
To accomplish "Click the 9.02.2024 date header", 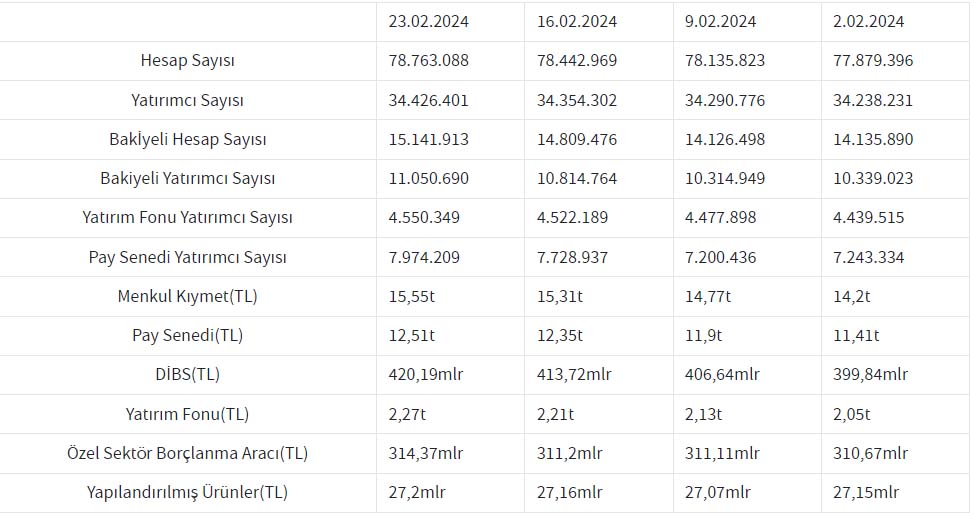I will tap(720, 22).
